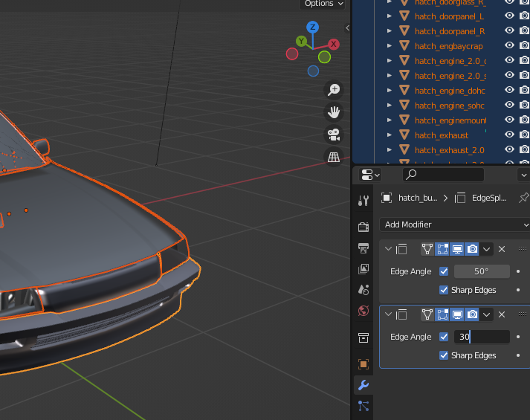Click the blue Z axis gizmo handle
The image size is (530, 420).
tap(313, 27)
